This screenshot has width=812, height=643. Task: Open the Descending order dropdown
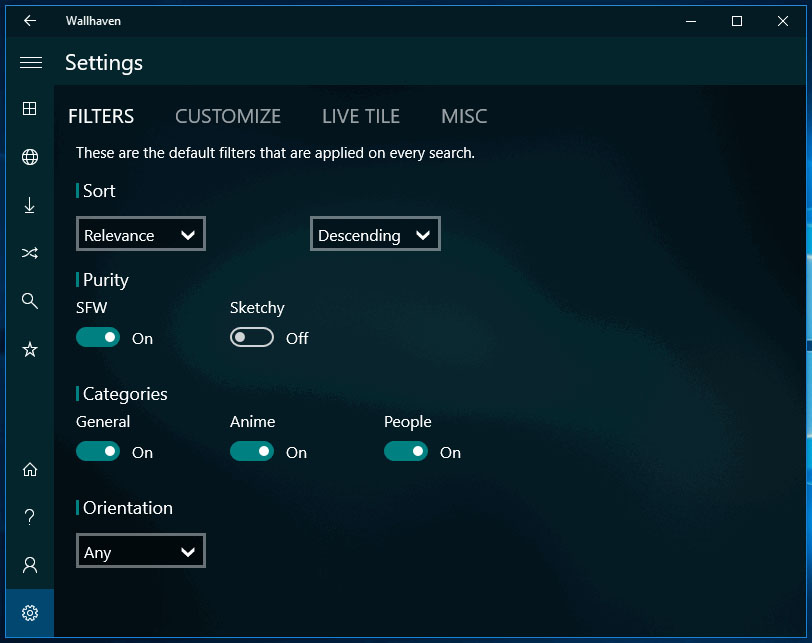[375, 234]
